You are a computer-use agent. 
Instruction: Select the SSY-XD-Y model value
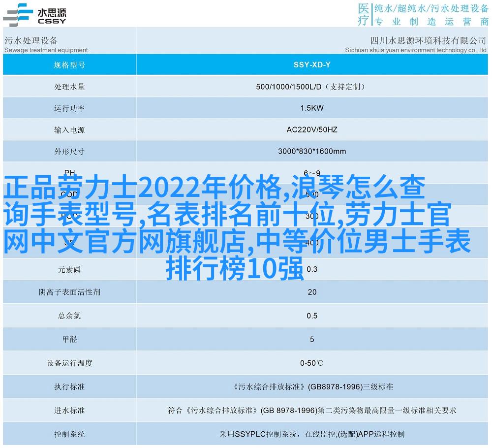(x=312, y=64)
